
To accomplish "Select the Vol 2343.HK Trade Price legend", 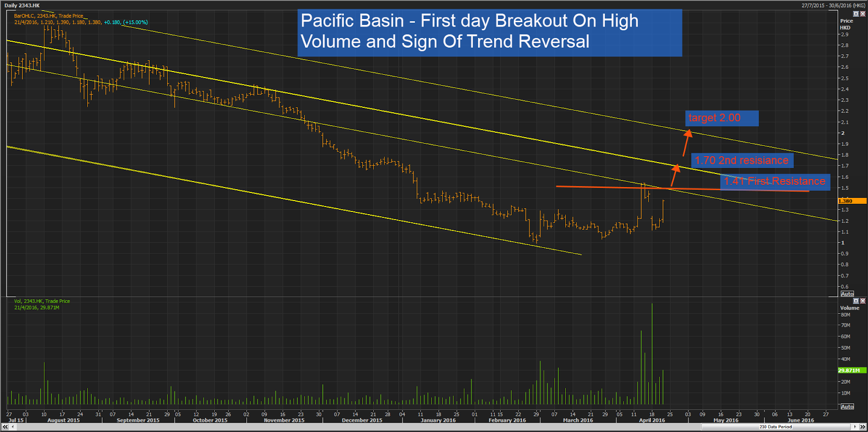I will point(42,301).
